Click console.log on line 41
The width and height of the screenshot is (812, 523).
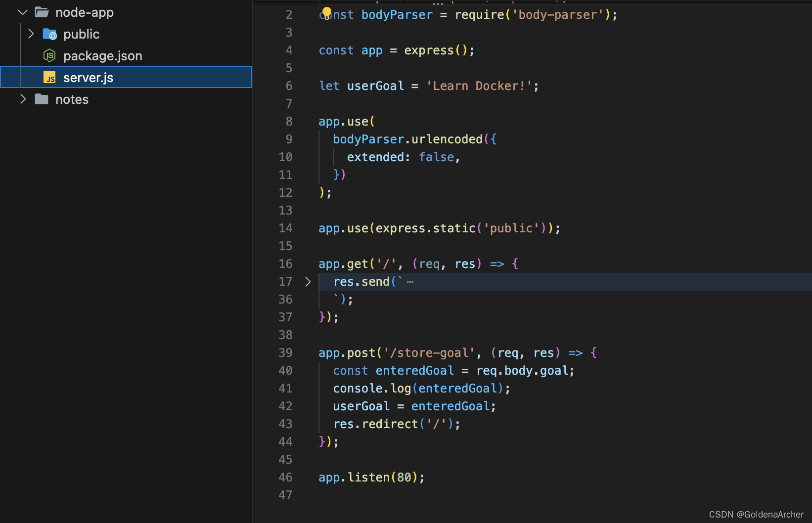[372, 389]
